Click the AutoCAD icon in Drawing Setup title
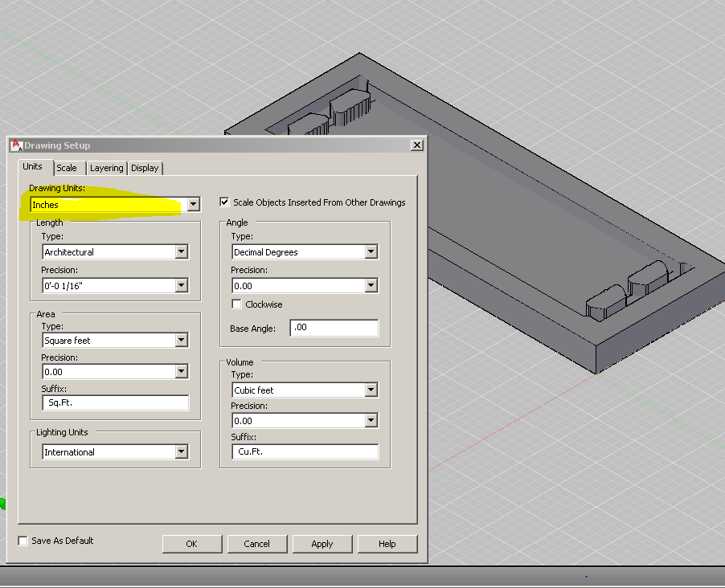This screenshot has width=725, height=588. tap(16, 145)
